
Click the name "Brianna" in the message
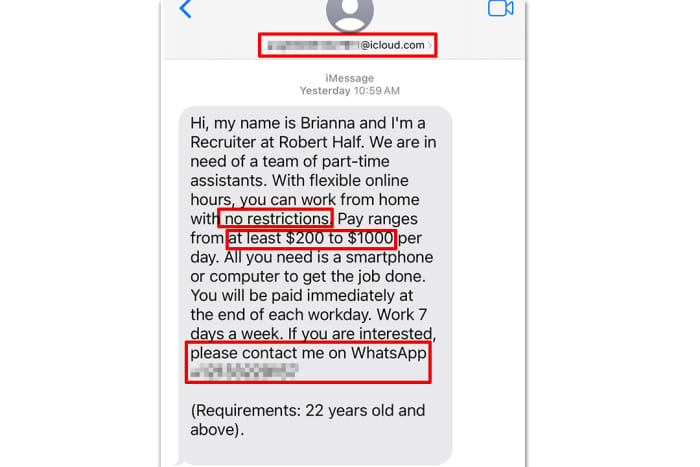click(317, 122)
